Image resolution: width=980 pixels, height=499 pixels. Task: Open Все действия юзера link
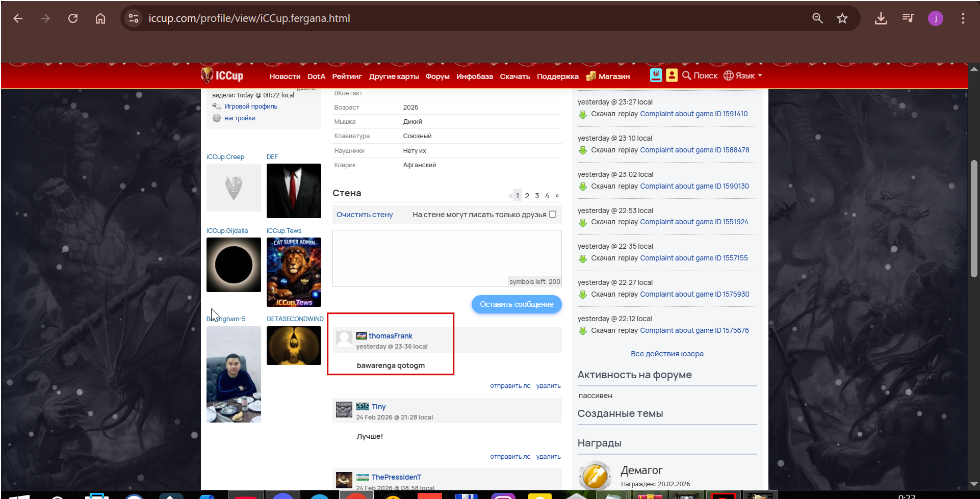click(x=667, y=354)
